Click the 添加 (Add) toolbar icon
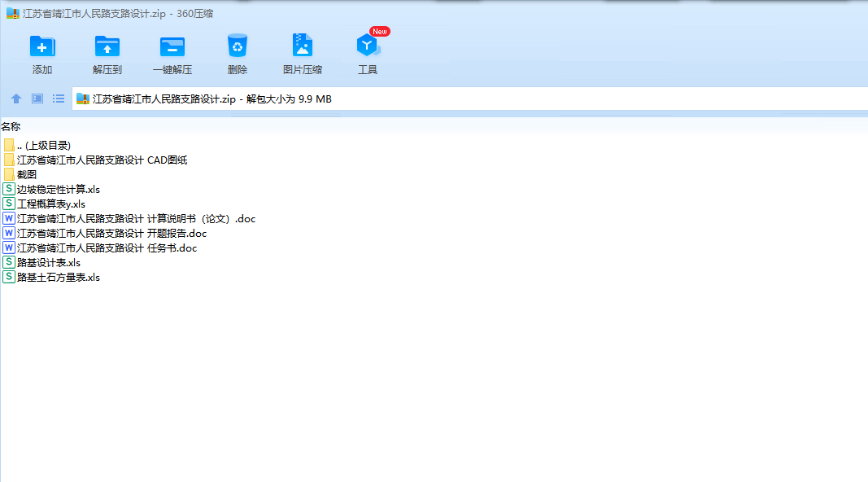This screenshot has height=482, width=868. click(42, 46)
